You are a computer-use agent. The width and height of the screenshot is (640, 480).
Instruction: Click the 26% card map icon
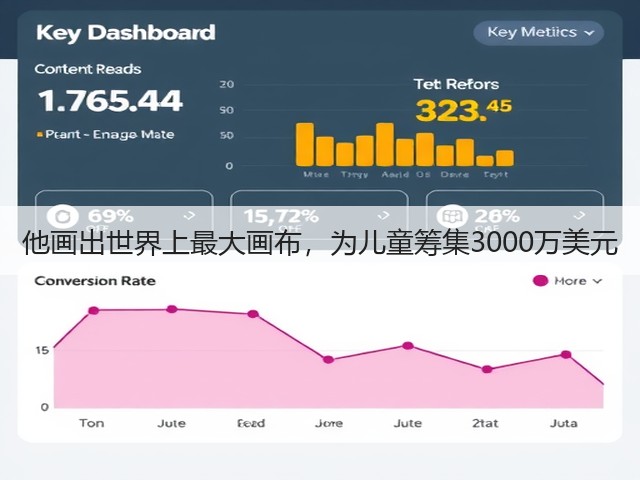[x=452, y=216]
